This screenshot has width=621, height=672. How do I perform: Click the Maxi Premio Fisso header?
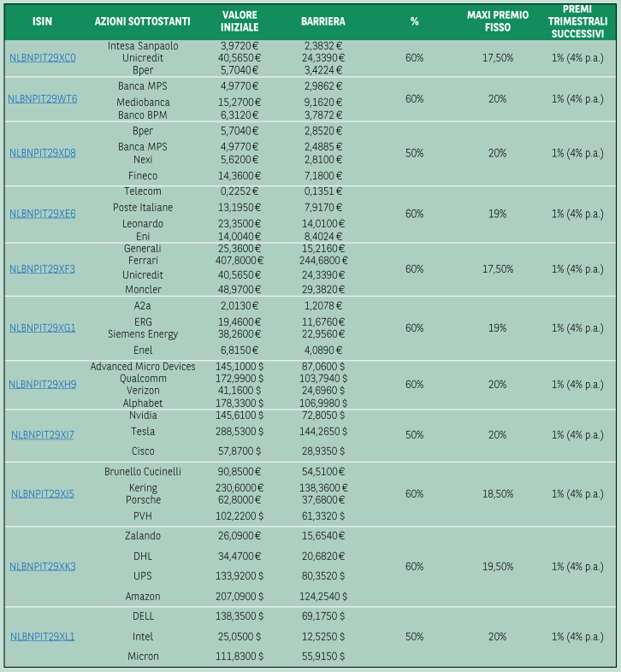point(498,21)
